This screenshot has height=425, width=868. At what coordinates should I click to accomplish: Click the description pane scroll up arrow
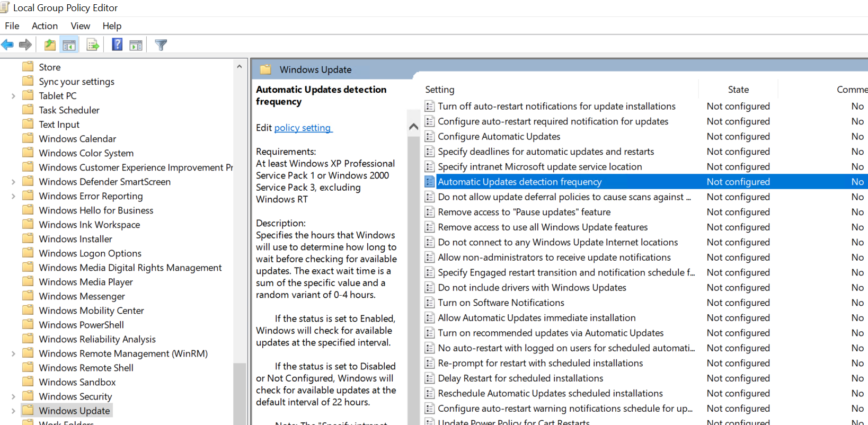(x=414, y=127)
